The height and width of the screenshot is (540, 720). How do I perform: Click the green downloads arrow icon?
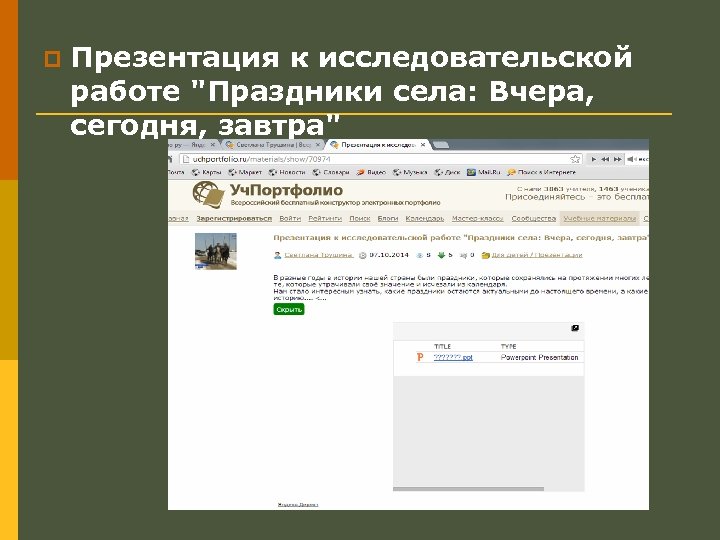click(x=441, y=255)
